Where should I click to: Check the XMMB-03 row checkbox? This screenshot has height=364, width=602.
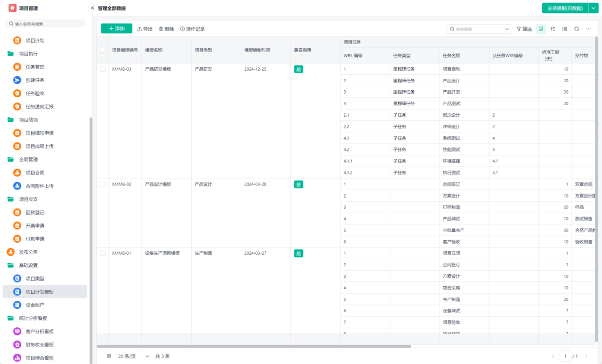(x=103, y=69)
